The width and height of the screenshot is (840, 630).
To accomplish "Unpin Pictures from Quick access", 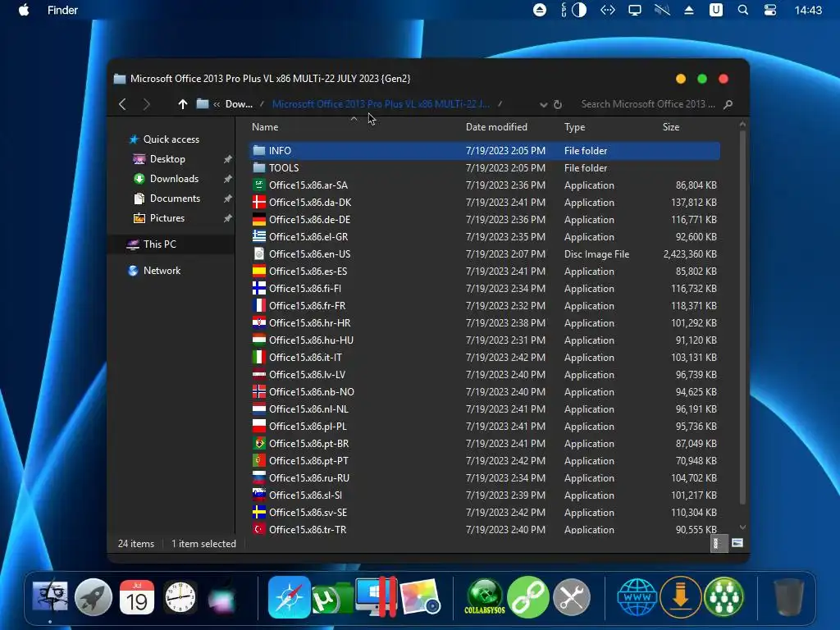I will coord(228,218).
